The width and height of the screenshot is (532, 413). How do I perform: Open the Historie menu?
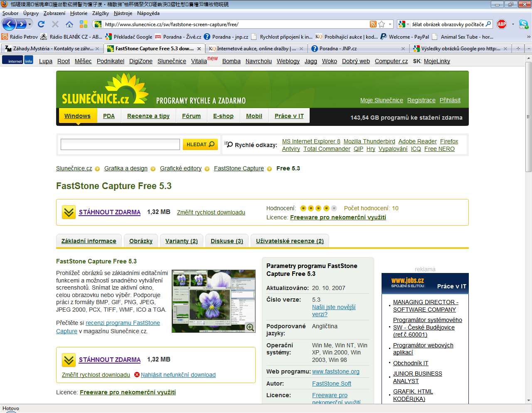79,13
